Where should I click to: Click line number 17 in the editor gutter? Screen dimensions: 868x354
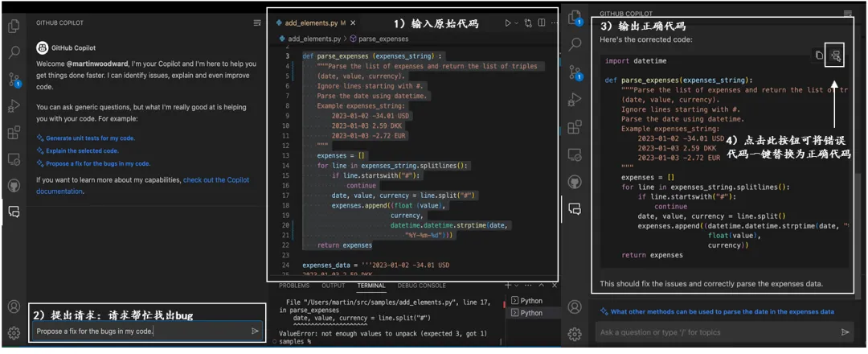point(285,196)
